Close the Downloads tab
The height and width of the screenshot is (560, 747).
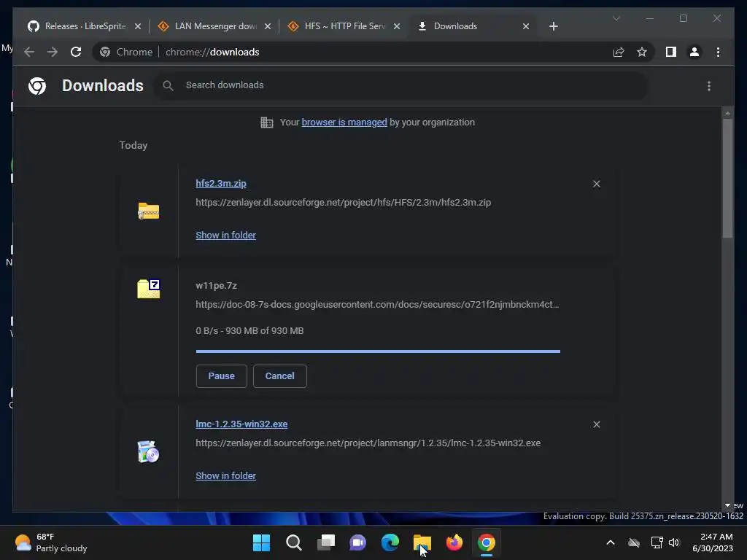point(526,26)
